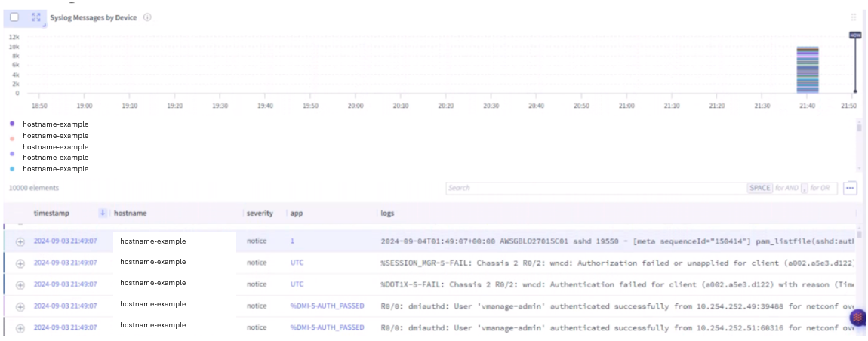Expand the %DOT1X-5-FAIL log row
The width and height of the screenshot is (868, 341).
coord(20,284)
